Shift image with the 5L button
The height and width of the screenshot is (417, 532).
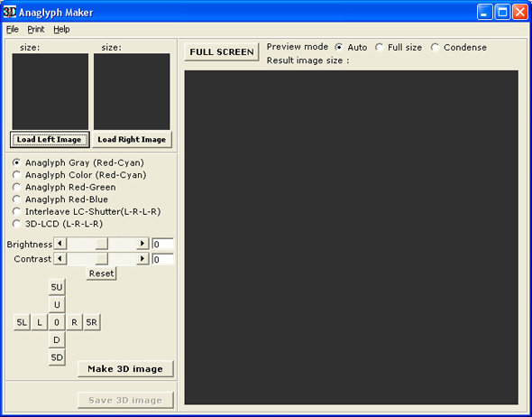coord(22,322)
